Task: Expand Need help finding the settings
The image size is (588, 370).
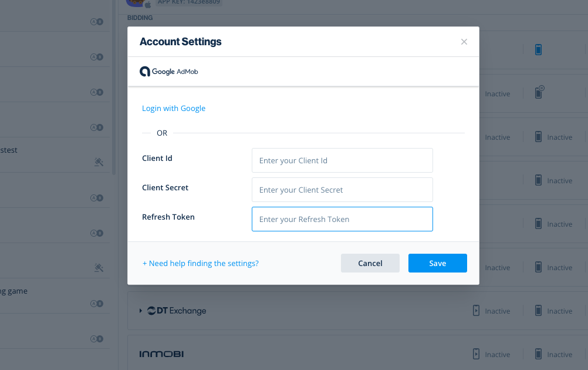Action: click(x=200, y=264)
